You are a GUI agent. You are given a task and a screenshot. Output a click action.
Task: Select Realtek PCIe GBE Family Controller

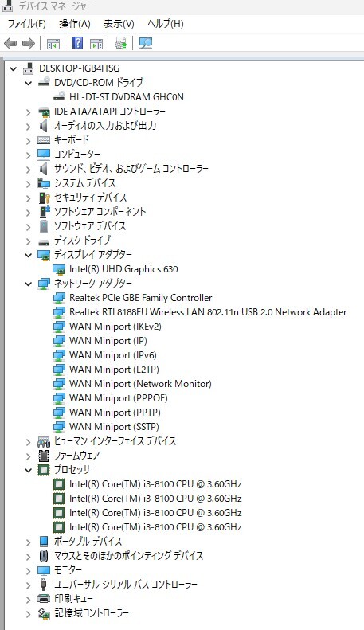(x=141, y=298)
